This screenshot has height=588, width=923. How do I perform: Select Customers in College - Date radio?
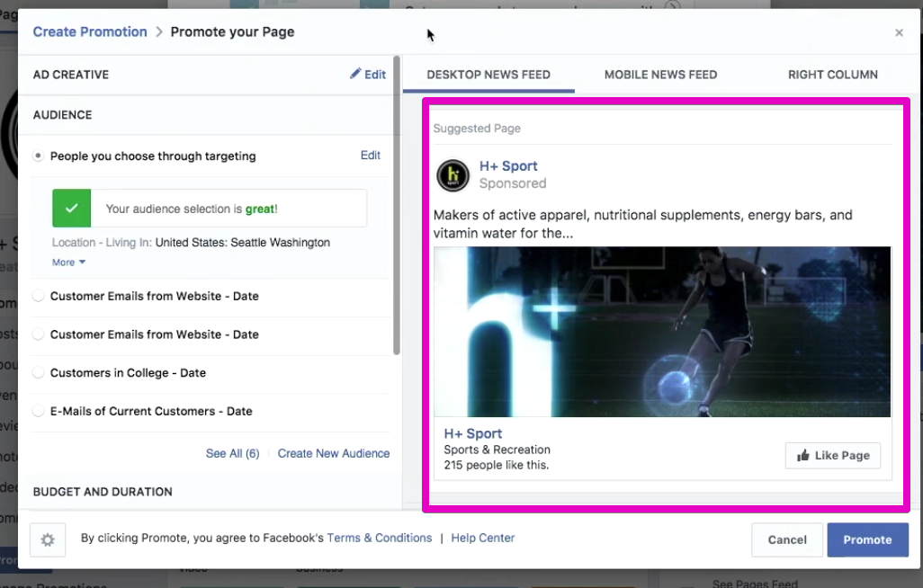[38, 372]
